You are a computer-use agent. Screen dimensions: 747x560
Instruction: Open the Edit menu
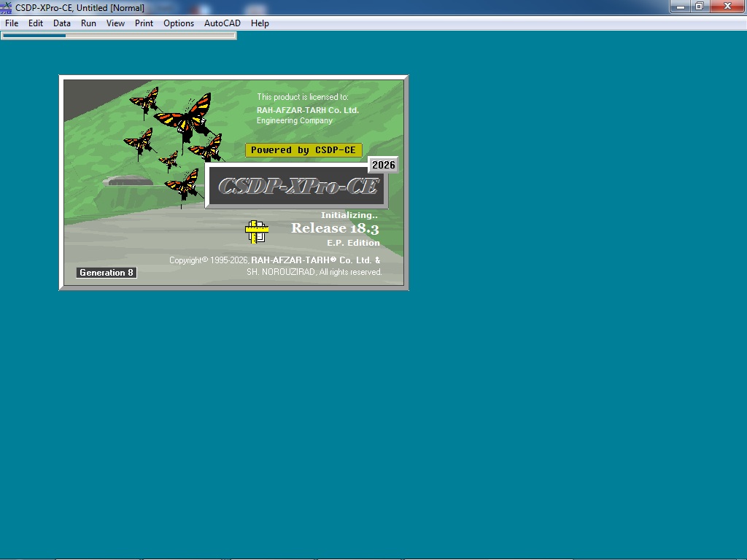36,23
